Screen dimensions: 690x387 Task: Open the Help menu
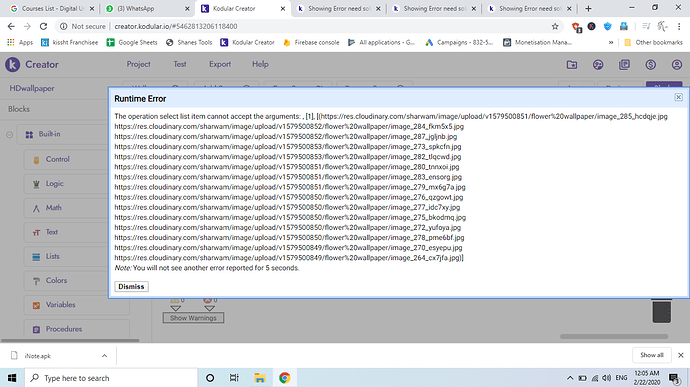pyautogui.click(x=260, y=64)
